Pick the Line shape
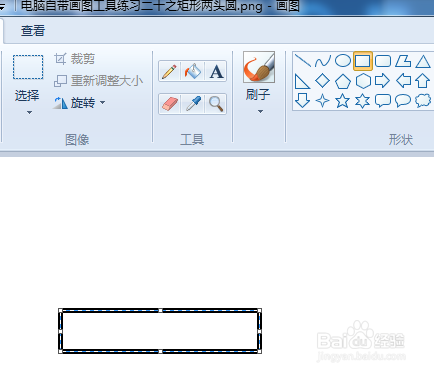Viewport: 434px width, 374px height. (x=303, y=61)
